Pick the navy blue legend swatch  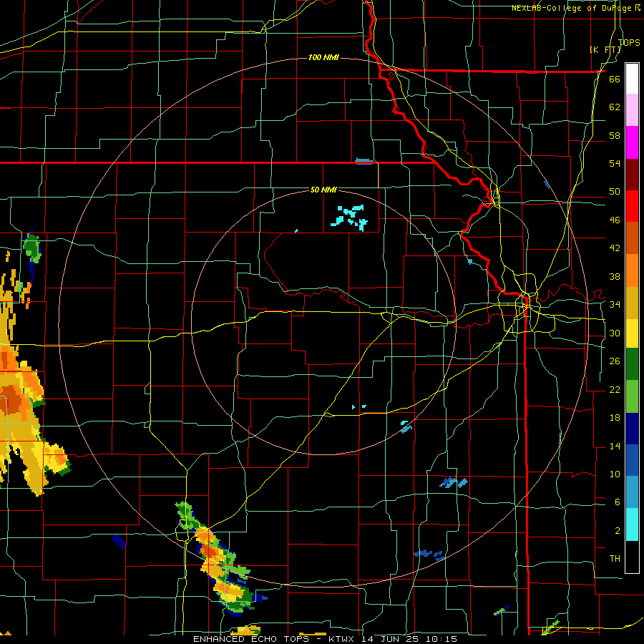(632, 429)
